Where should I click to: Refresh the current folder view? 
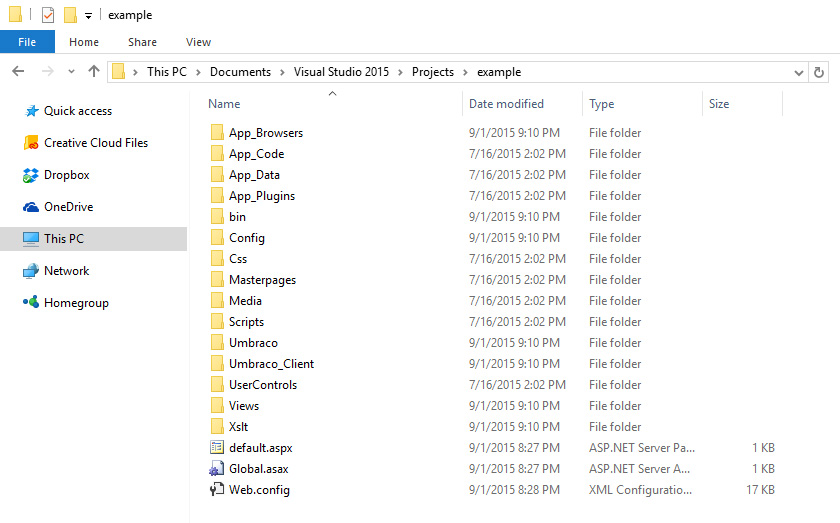click(819, 72)
